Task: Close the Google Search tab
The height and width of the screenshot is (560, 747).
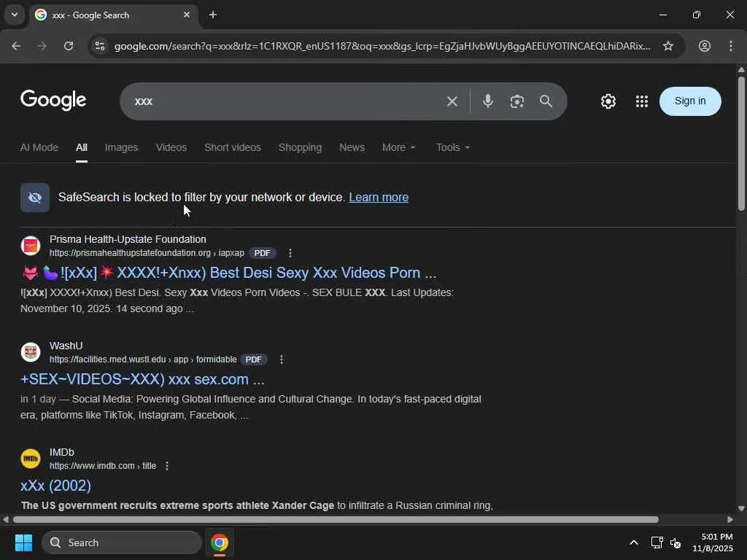Action: [187, 15]
